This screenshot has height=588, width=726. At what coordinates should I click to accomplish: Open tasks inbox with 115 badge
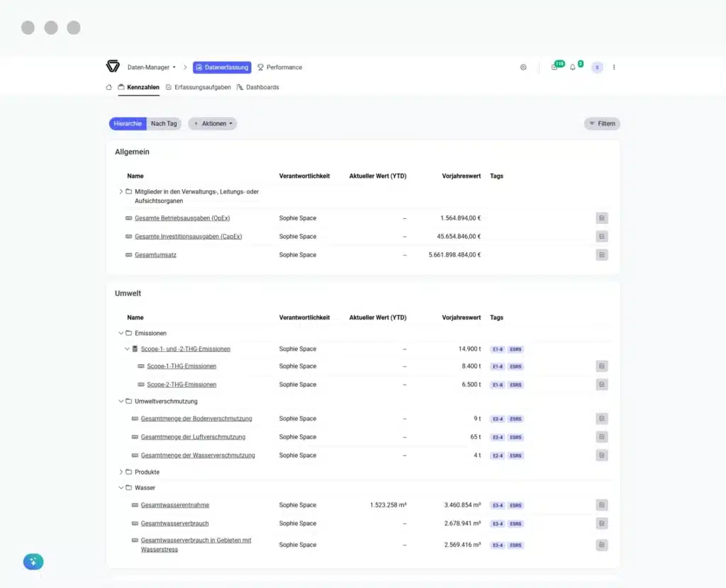(554, 67)
